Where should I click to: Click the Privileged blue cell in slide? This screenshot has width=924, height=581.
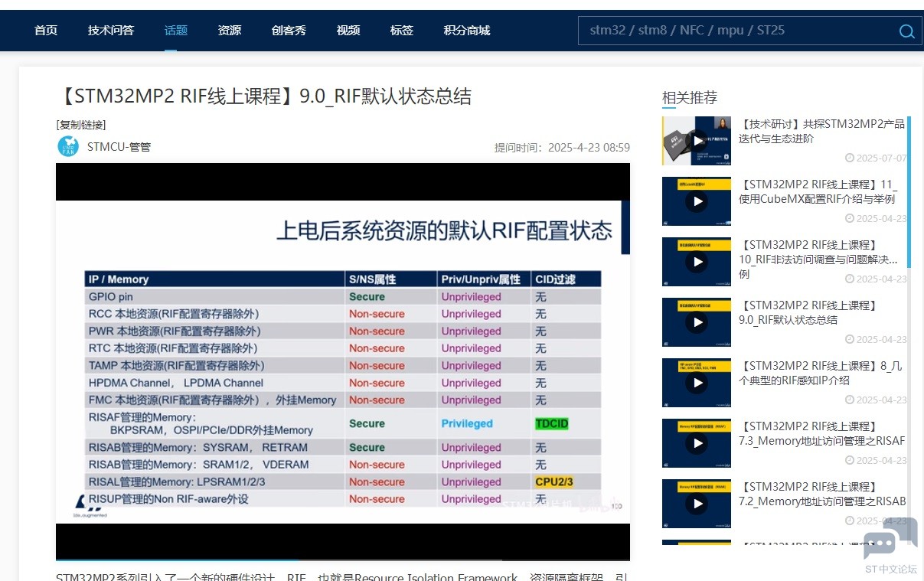[467, 423]
